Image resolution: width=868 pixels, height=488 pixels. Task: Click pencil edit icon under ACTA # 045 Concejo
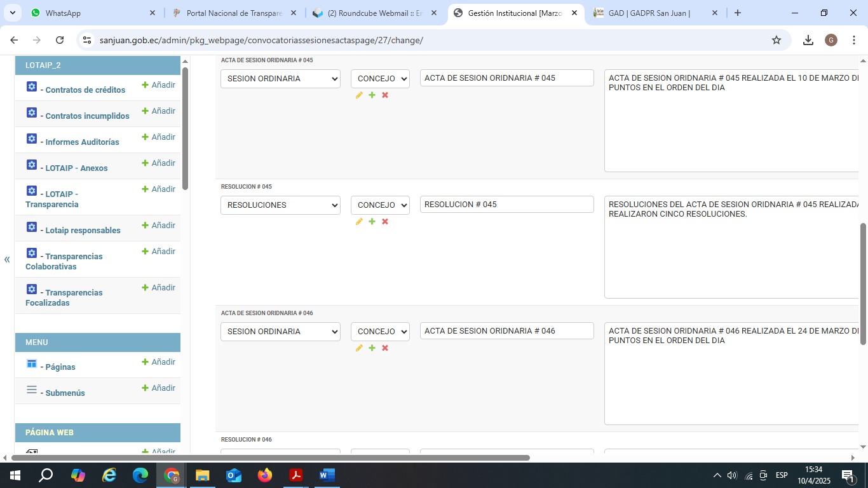coord(359,95)
